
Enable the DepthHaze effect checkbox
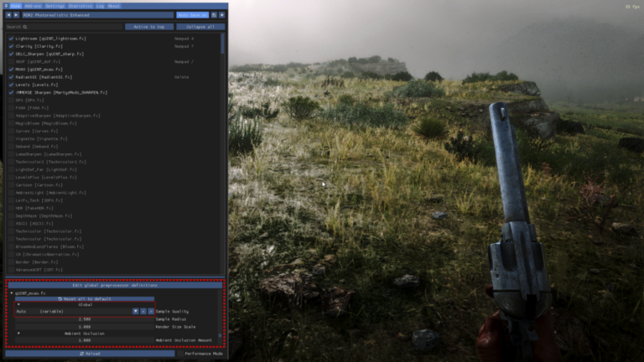pos(12,216)
